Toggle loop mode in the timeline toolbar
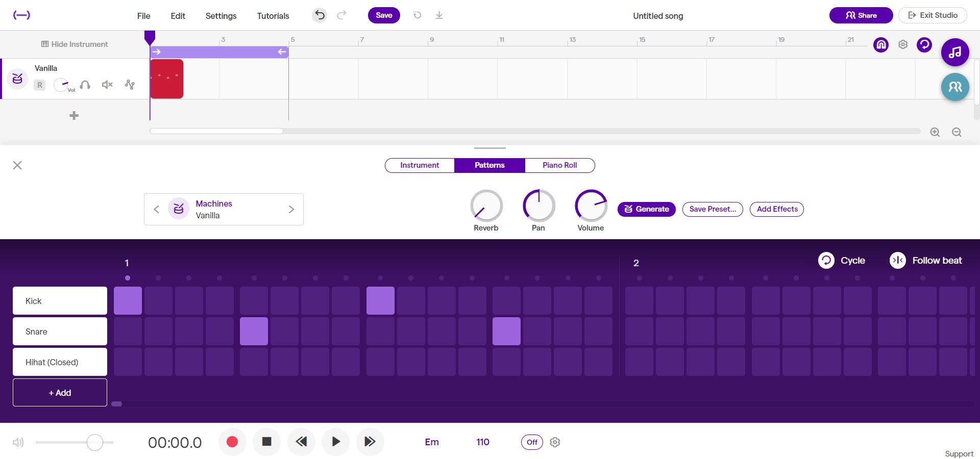The height and width of the screenshot is (459, 980). click(x=924, y=45)
